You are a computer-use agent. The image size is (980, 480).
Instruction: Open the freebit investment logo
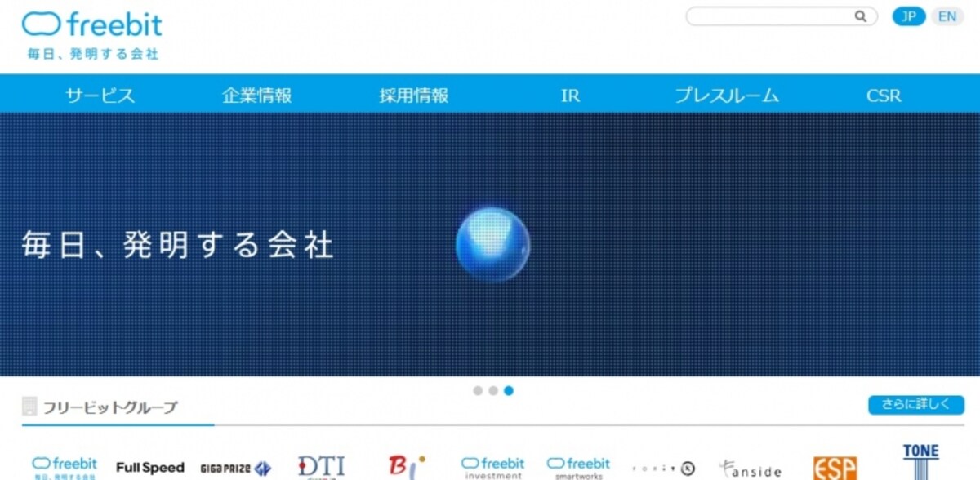(492, 468)
